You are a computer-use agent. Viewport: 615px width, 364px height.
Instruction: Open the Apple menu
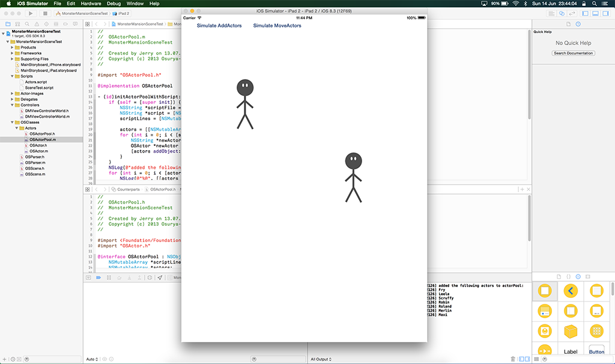tap(8, 4)
